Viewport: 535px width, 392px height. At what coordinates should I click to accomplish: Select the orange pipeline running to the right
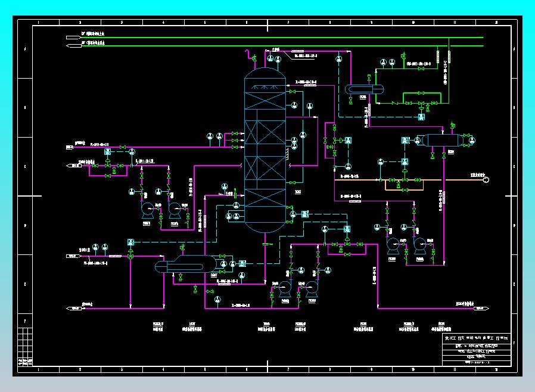[409, 180]
